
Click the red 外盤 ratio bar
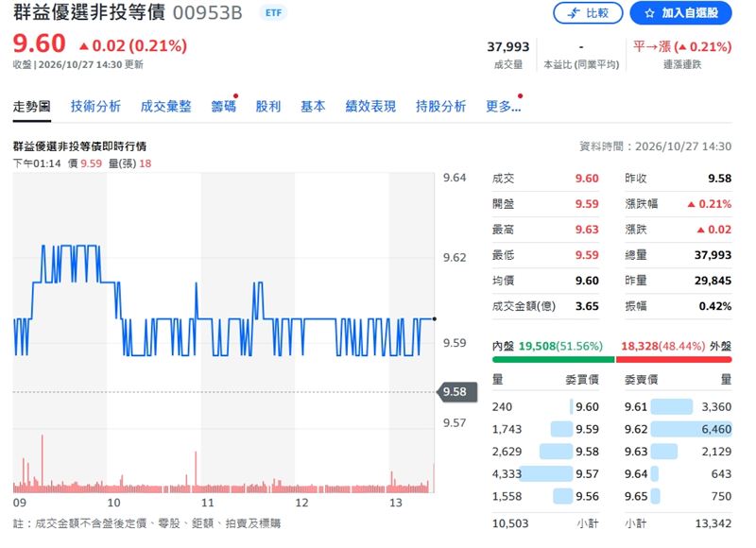pos(674,360)
